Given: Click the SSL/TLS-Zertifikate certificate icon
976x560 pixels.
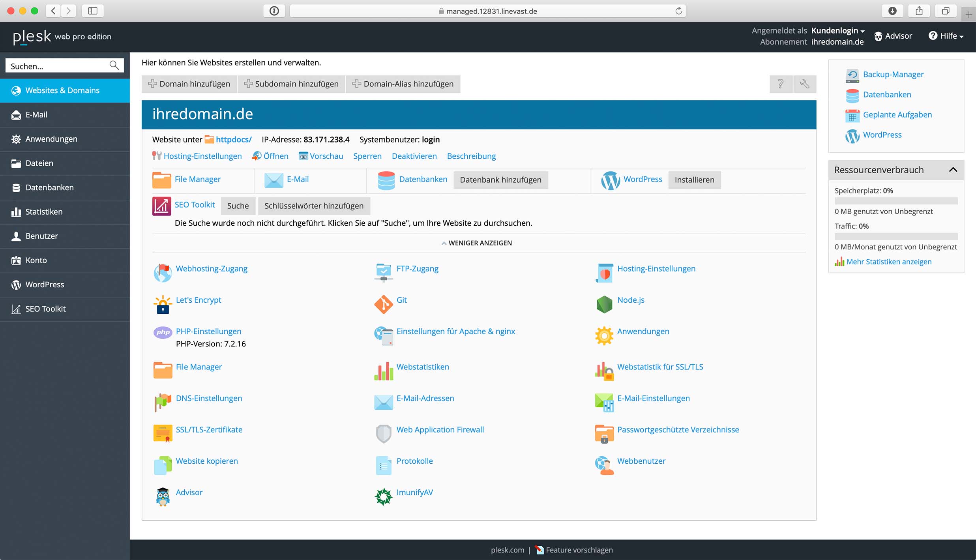Looking at the screenshot, I should click(x=163, y=434).
